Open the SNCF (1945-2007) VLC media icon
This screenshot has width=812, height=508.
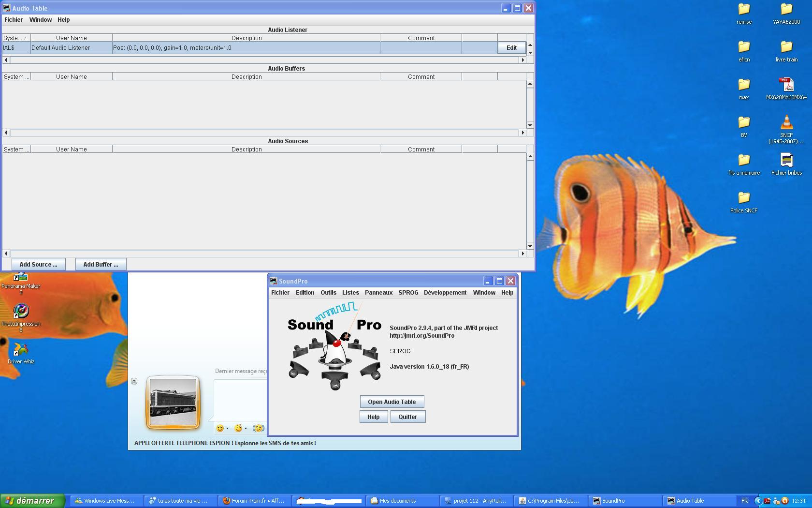pos(786,129)
